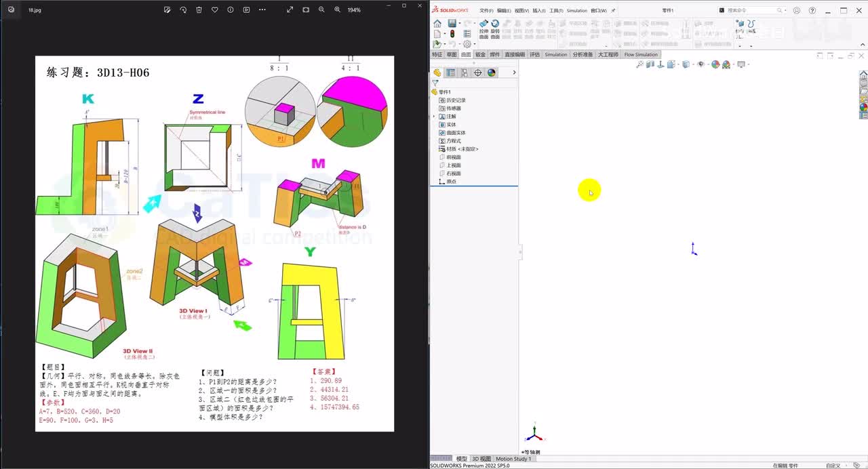Pin the SolidWorks menu bar
868x469 pixels.
coord(613,11)
